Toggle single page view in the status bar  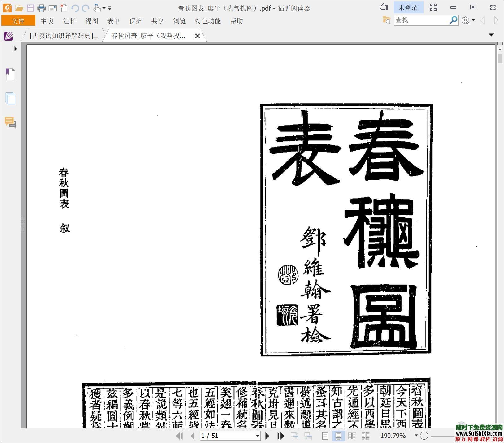click(325, 436)
